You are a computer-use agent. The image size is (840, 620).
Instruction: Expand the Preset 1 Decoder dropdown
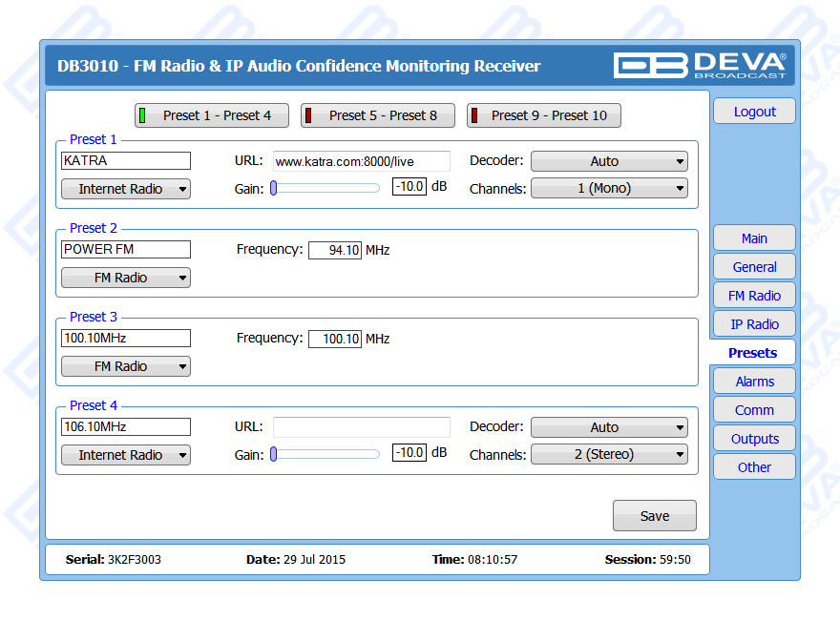click(x=609, y=161)
